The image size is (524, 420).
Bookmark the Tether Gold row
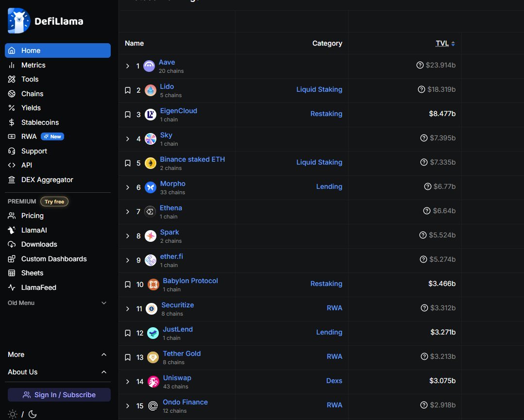click(x=128, y=357)
